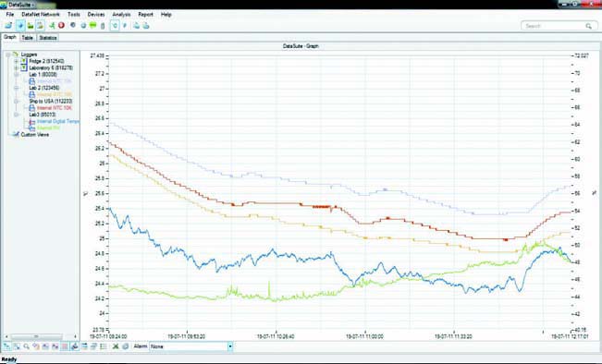The image size is (602, 364).
Task: Open Custom Views in the tree
Action: pos(34,135)
